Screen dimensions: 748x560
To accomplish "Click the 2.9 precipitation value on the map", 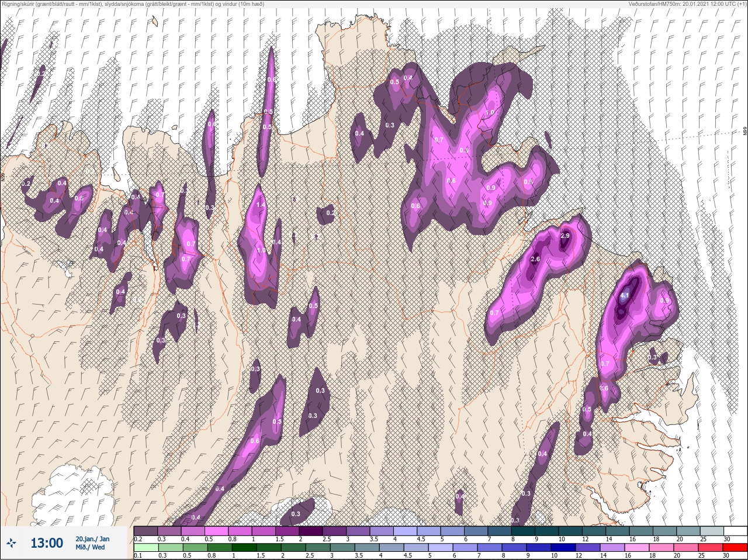I will 565,236.
